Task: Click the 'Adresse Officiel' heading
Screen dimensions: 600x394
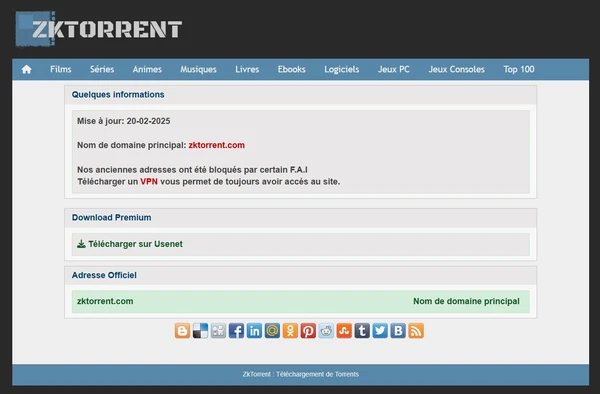Action: (x=104, y=275)
